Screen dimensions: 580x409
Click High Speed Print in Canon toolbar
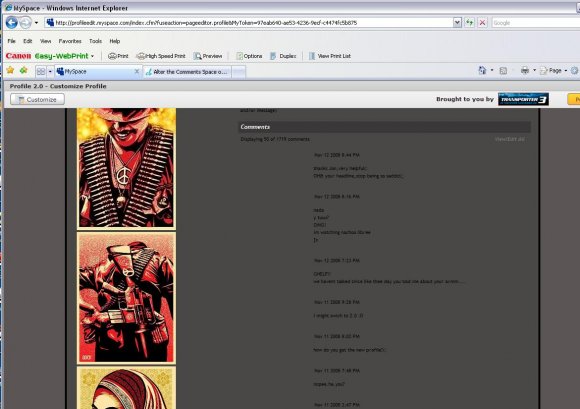[x=161, y=56]
